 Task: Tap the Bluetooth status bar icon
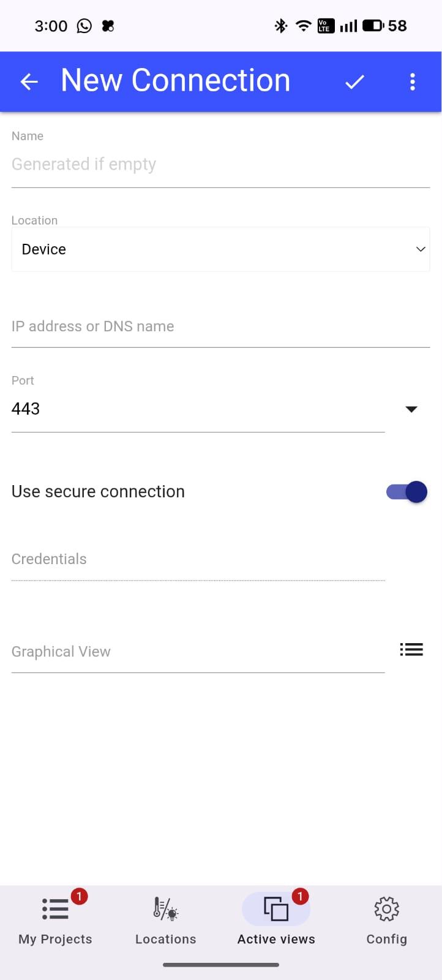pos(281,26)
